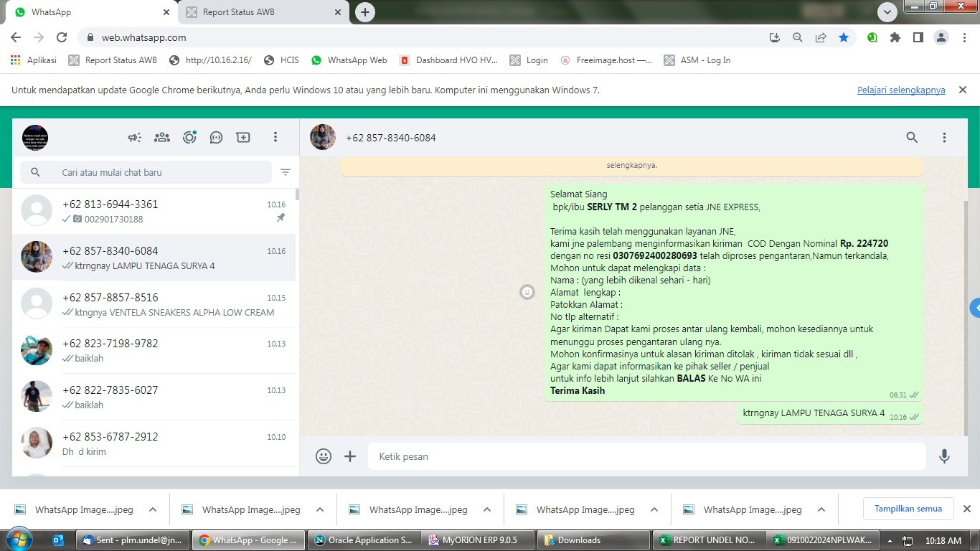Open the http://10.16.2.16/ bookmark
The width and height of the screenshot is (980, 551).
point(210,60)
